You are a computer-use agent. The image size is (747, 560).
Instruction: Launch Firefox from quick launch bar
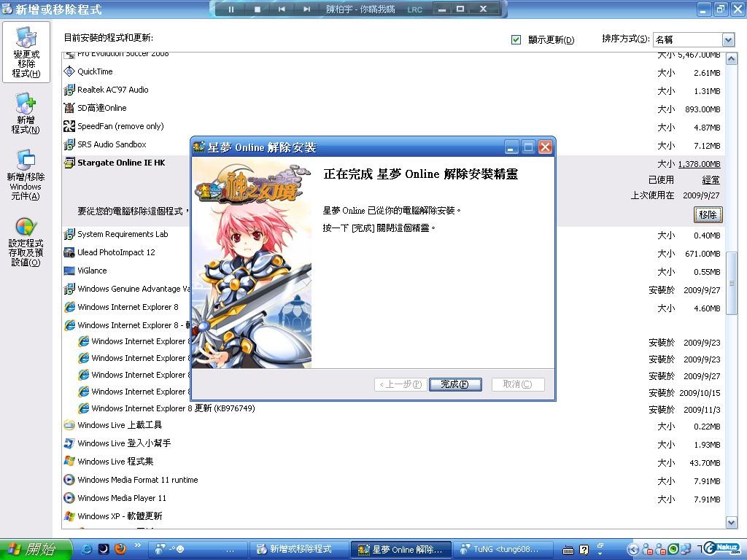(x=120, y=549)
